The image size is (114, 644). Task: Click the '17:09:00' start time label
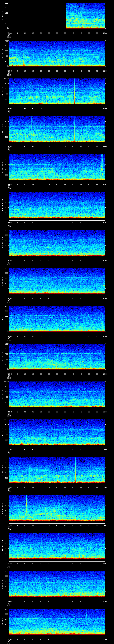coord(9,33)
